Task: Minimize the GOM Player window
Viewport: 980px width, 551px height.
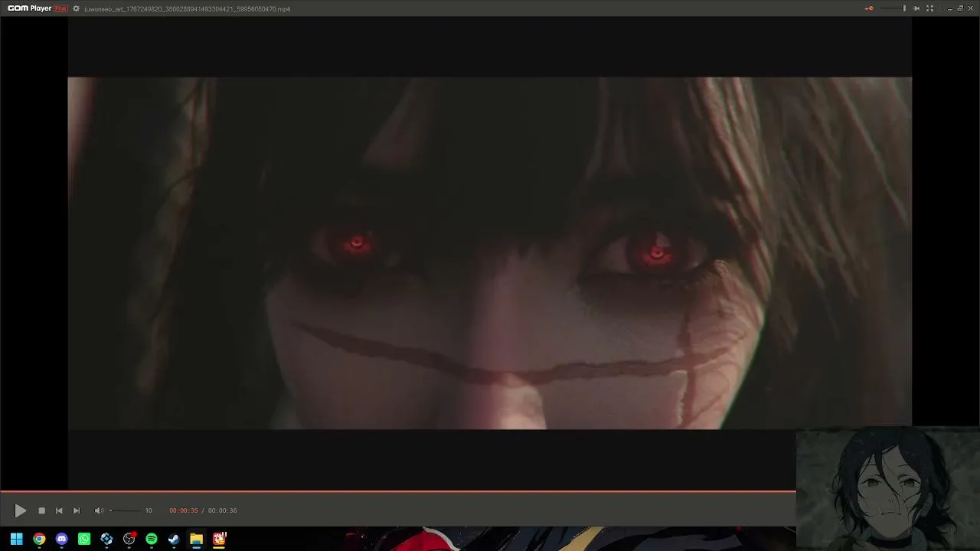Action: [x=950, y=8]
